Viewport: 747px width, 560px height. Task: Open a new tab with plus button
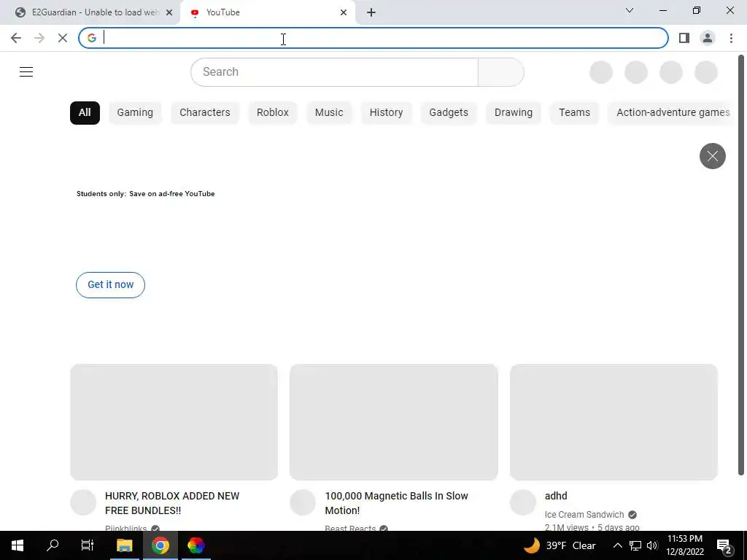[x=371, y=12]
